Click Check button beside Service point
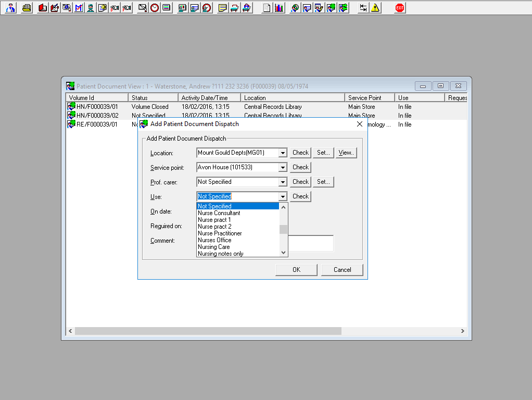Image resolution: width=532 pixels, height=400 pixels. pyautogui.click(x=300, y=167)
